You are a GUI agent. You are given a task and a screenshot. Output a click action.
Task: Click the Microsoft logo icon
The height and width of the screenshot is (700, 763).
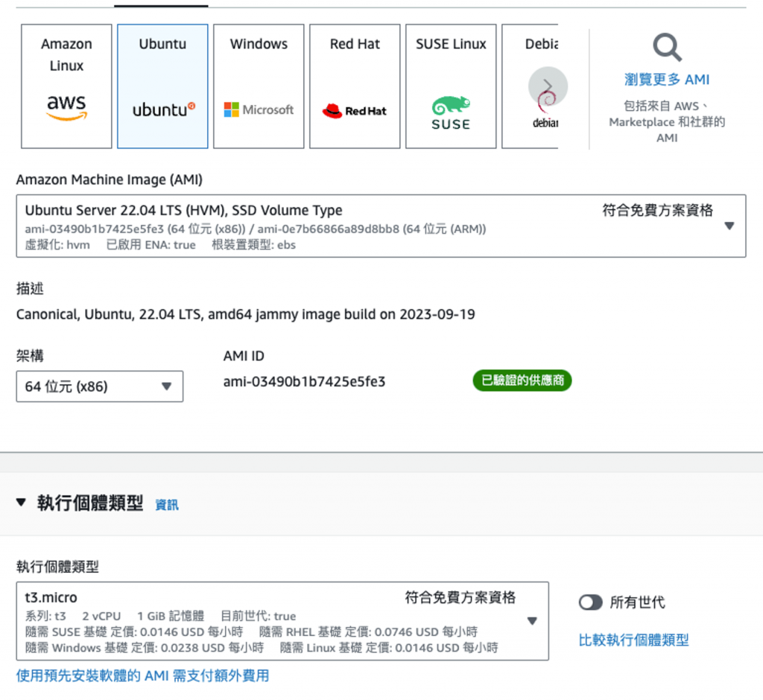coord(259,109)
